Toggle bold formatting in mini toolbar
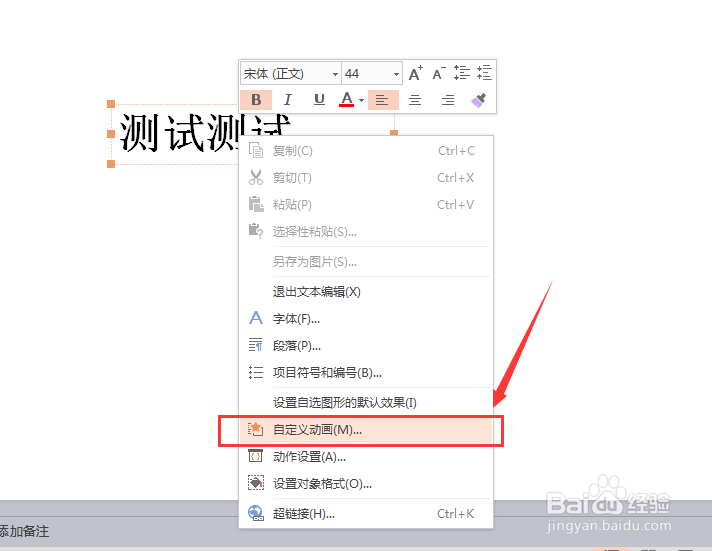The width and height of the screenshot is (712, 551). point(256,99)
